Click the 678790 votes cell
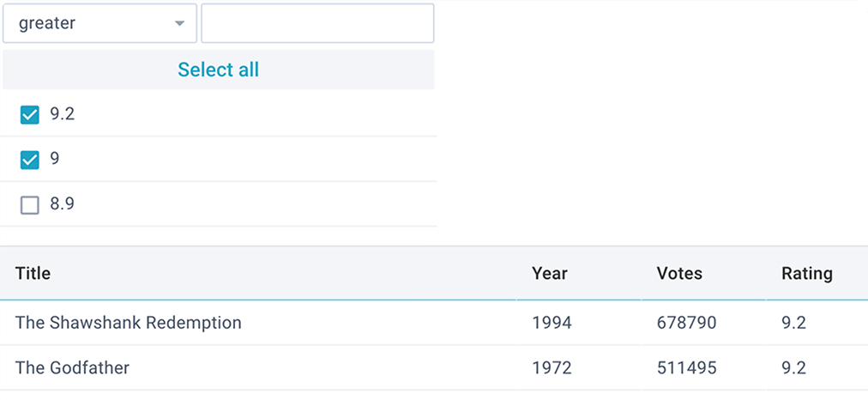Image resolution: width=868 pixels, height=400 pixels. (x=686, y=323)
